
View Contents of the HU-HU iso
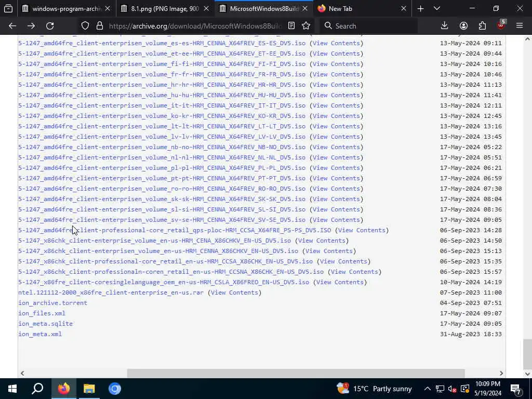coord(336,95)
